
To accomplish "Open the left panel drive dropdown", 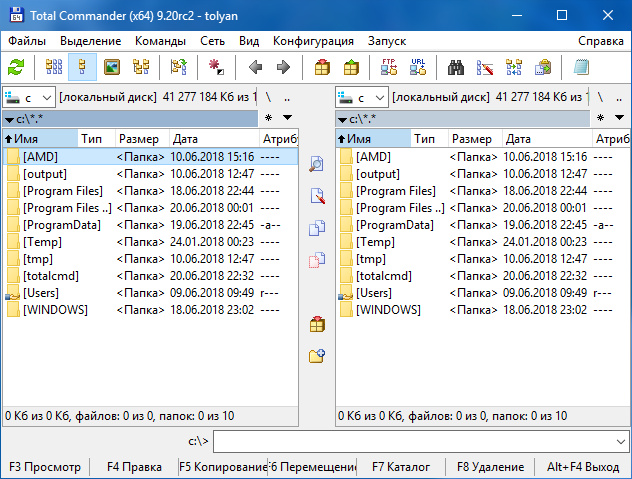I will tap(29, 98).
